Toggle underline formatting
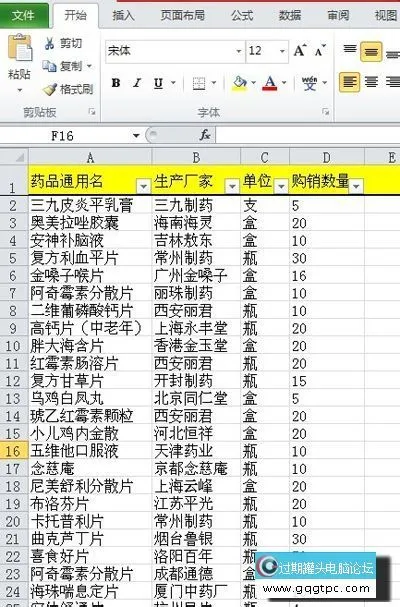Screen dimensions: 400x607 pyautogui.click(x=158, y=83)
